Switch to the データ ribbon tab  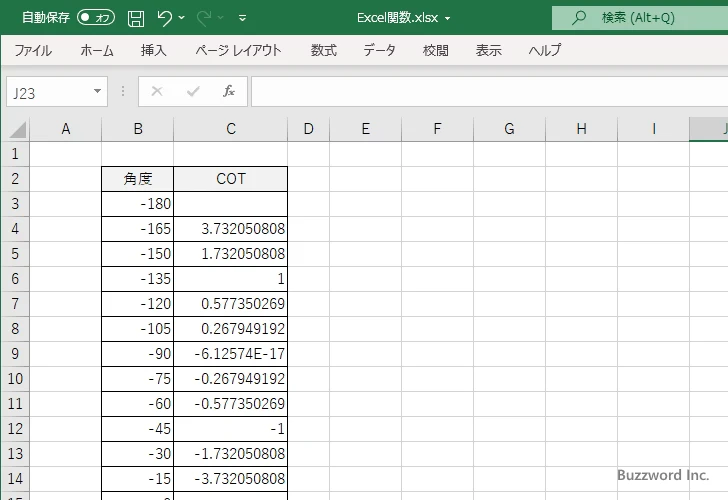[379, 50]
